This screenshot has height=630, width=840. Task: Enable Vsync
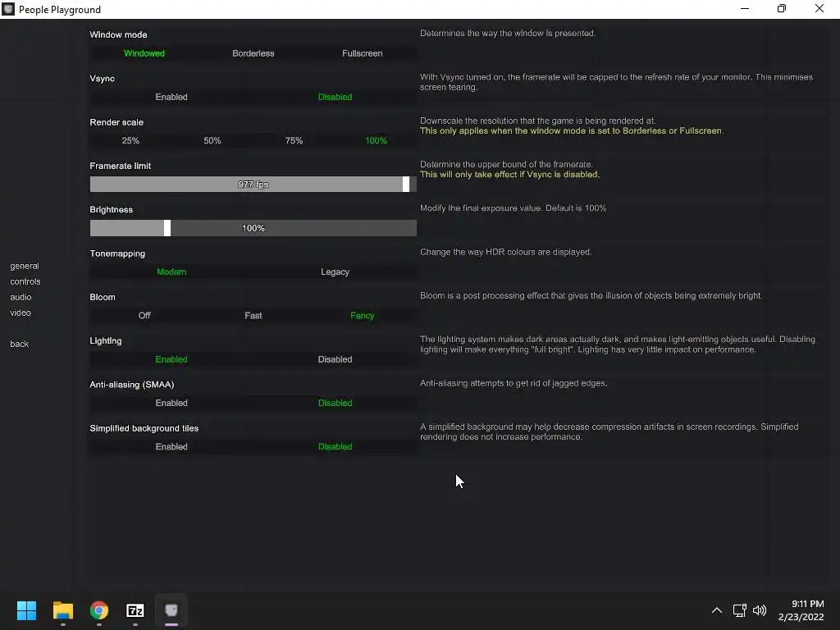click(171, 97)
